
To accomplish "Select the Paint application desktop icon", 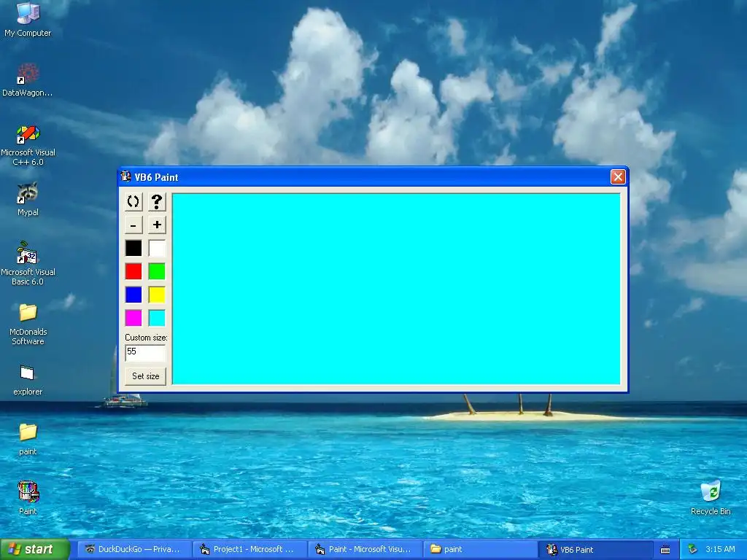I will point(28,498).
